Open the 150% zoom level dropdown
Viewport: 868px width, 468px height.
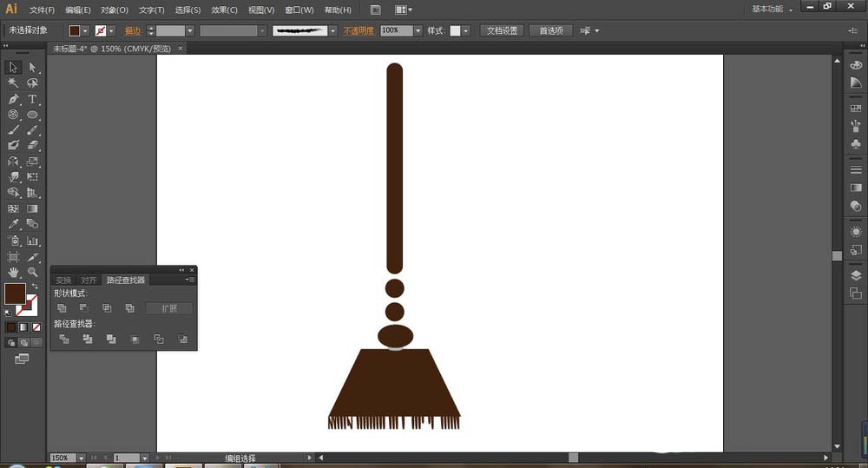pos(82,458)
